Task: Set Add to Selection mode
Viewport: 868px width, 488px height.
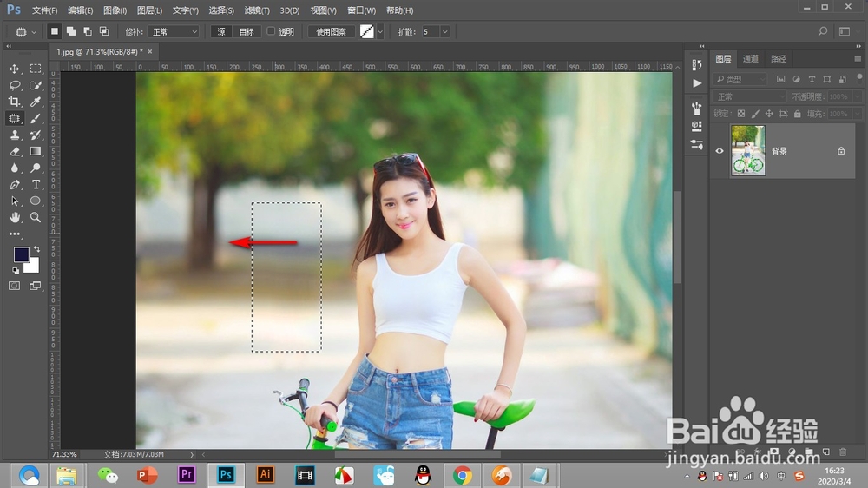Action: 71,31
